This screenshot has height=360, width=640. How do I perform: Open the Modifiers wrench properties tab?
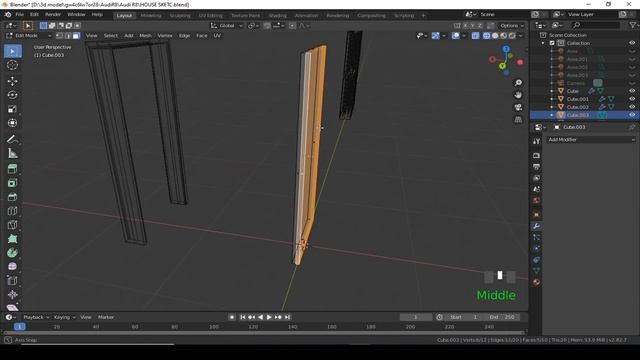537,226
